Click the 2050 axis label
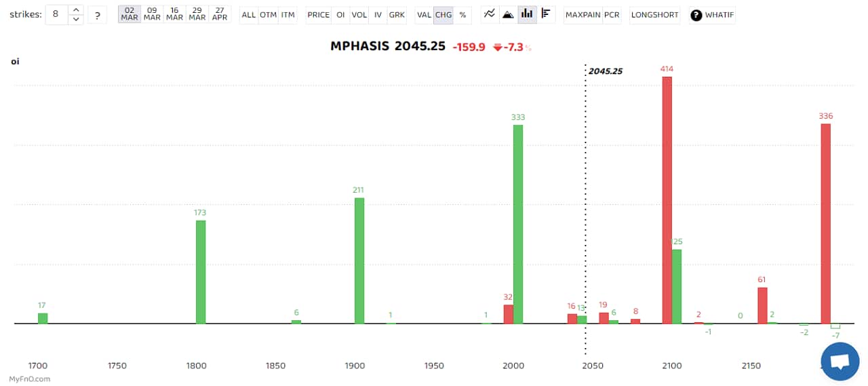Image resolution: width=868 pixels, height=386 pixels. click(x=593, y=366)
